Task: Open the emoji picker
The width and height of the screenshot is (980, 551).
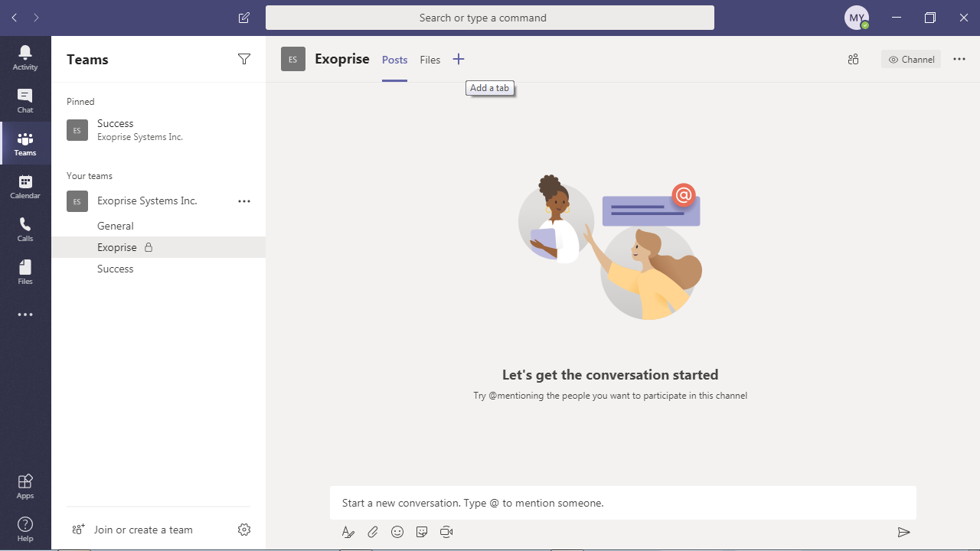Action: click(x=397, y=532)
